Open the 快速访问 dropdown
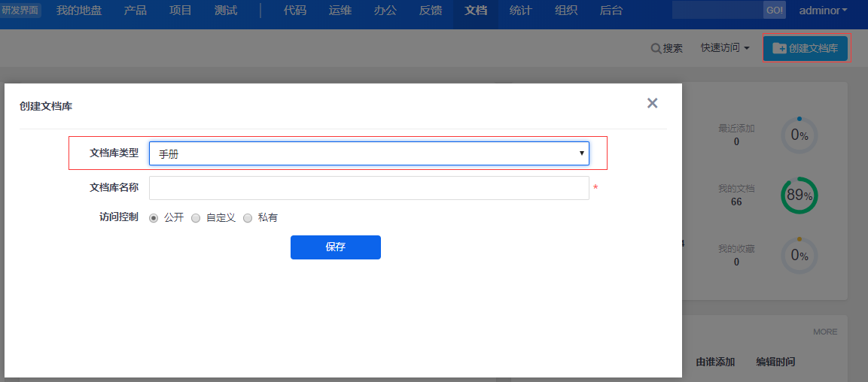Screen dimensions: 868x382 725,48
